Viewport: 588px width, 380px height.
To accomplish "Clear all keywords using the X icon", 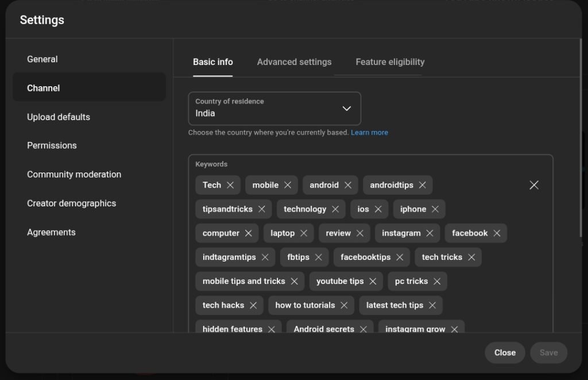I will point(533,185).
